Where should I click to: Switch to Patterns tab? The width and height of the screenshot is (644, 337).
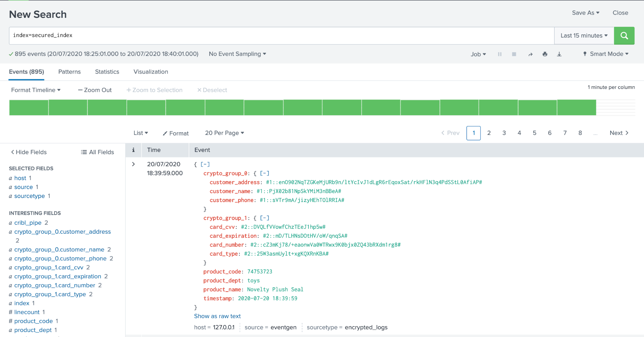70,72
